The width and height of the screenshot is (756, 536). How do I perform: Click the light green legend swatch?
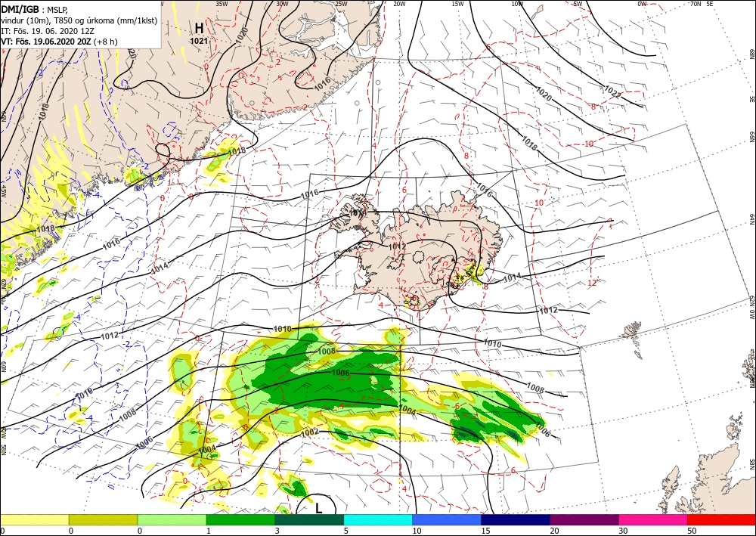[x=172, y=519]
